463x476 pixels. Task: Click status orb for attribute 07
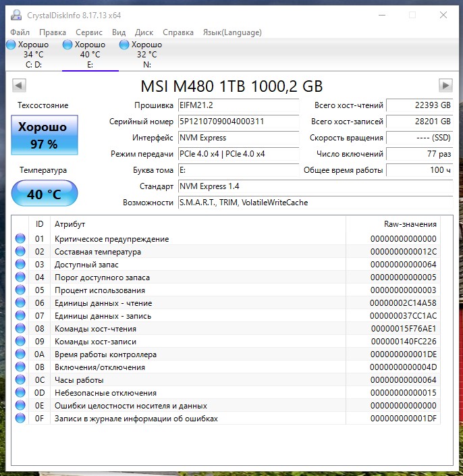point(20,315)
